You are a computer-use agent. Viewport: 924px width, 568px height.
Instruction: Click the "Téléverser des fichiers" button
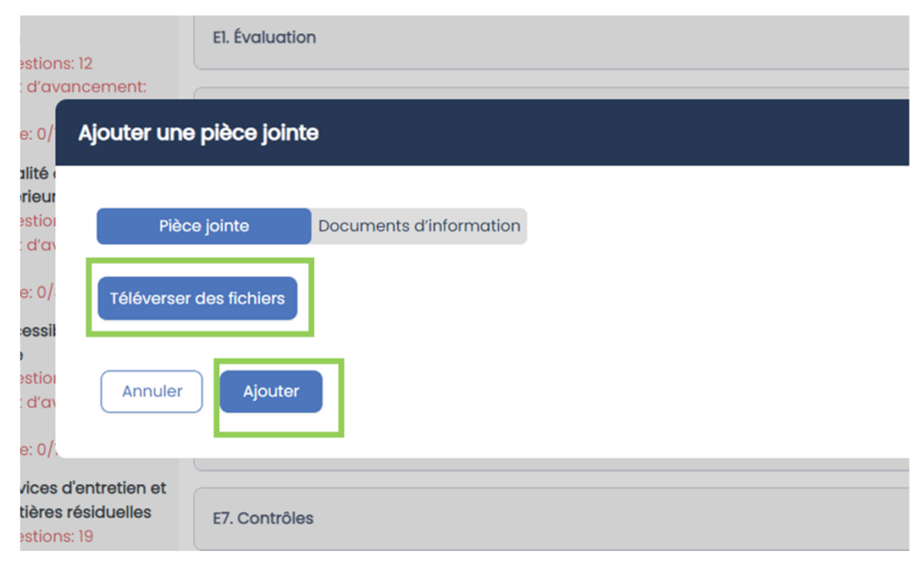pos(199,298)
